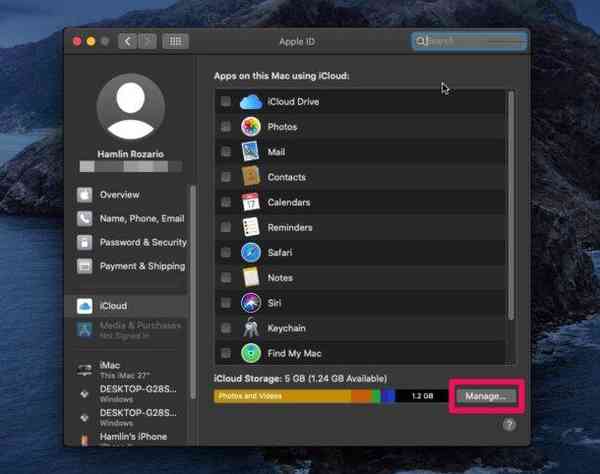The height and width of the screenshot is (474, 600).
Task: Click the card icon for Payment & Shipping
Action: coord(85,266)
